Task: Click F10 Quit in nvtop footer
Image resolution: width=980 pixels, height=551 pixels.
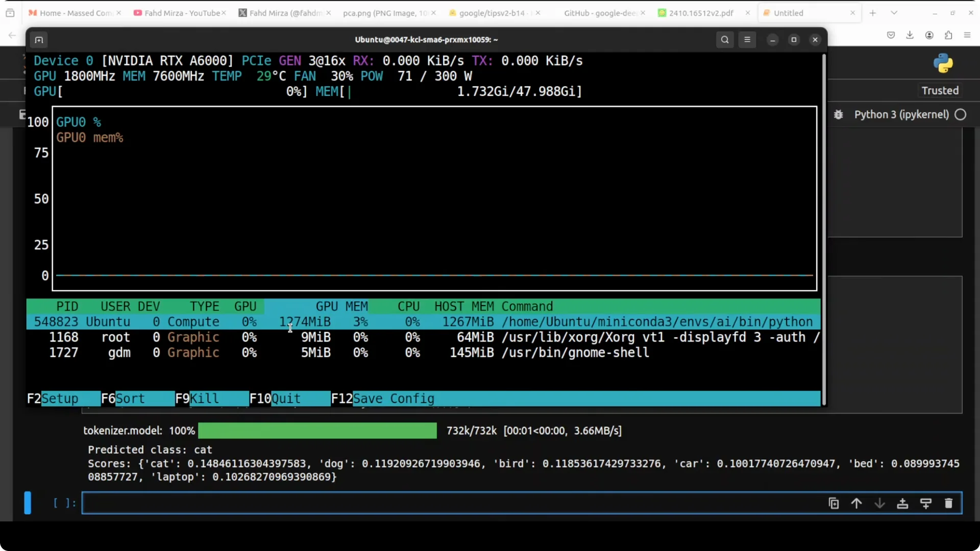Action: (x=289, y=398)
